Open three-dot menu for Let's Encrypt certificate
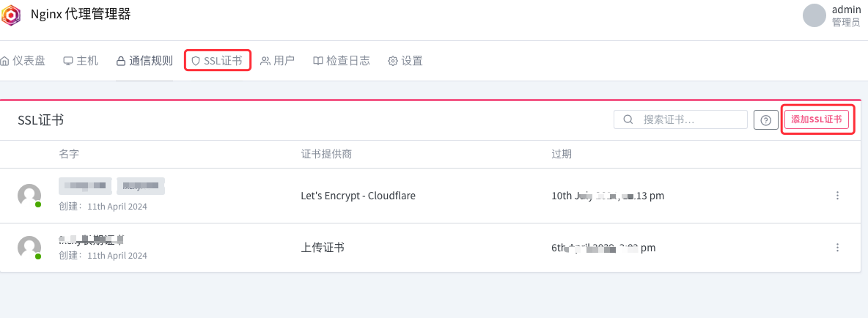Screen dimensions: 868x318 click(837, 195)
